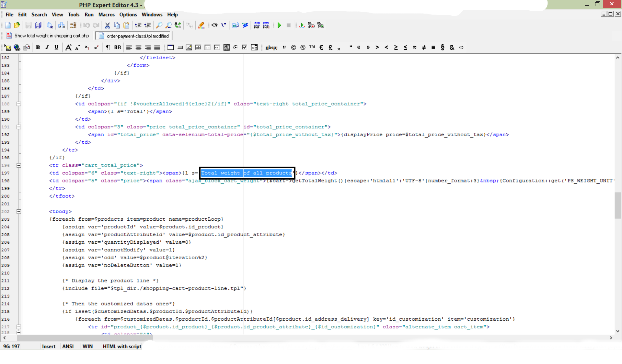Insert checkbox form element icon
This screenshot has width=622, height=364.
point(245,47)
